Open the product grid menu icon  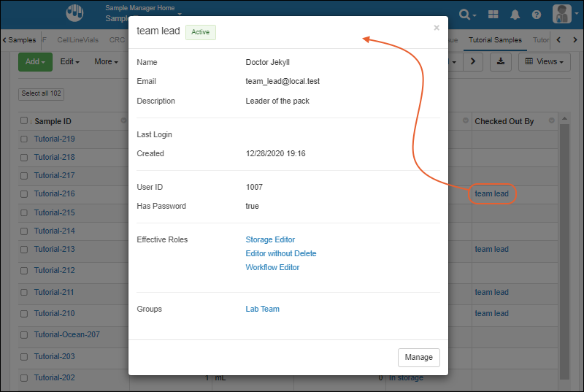coord(493,14)
